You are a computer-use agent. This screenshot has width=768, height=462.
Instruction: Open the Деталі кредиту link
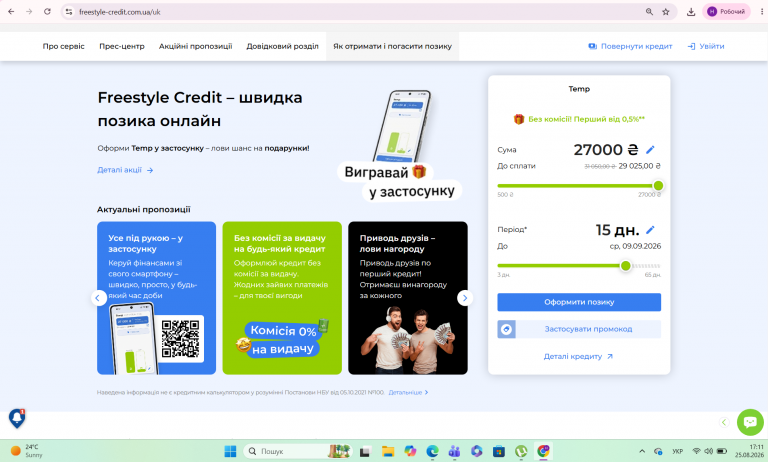pyautogui.click(x=578, y=357)
